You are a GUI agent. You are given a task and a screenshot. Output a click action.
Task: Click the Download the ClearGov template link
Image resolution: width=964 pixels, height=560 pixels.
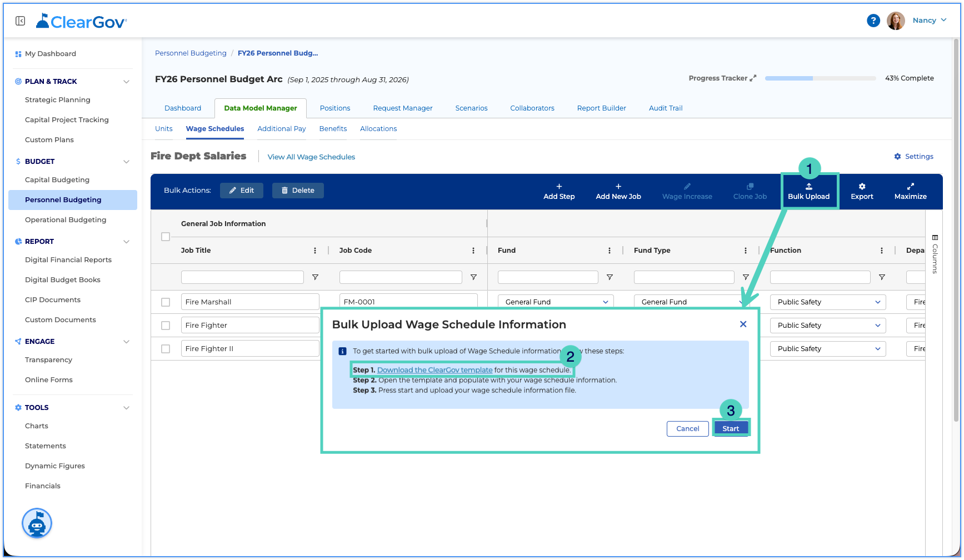point(434,370)
